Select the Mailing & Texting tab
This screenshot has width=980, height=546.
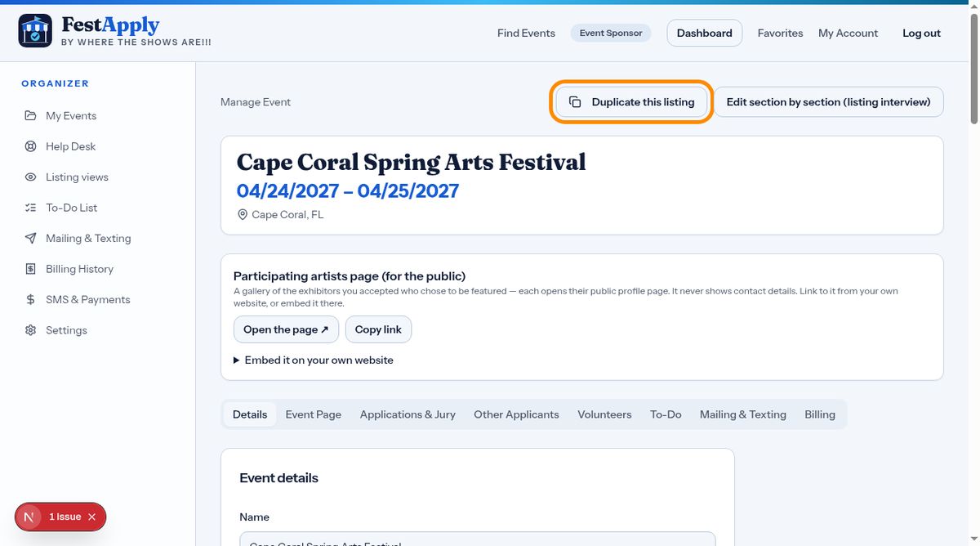tap(743, 414)
